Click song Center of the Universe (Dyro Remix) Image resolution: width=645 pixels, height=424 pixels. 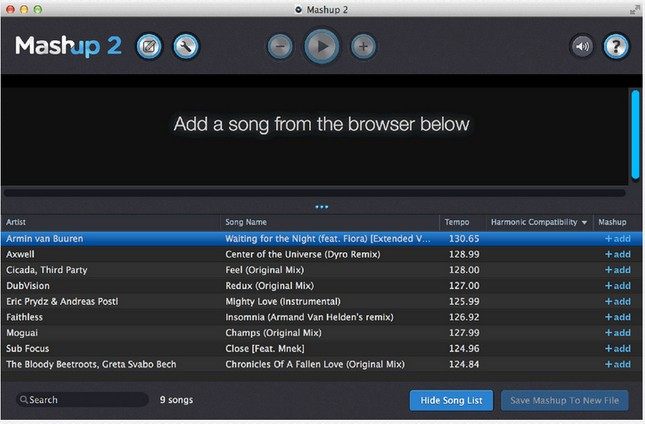click(x=303, y=254)
